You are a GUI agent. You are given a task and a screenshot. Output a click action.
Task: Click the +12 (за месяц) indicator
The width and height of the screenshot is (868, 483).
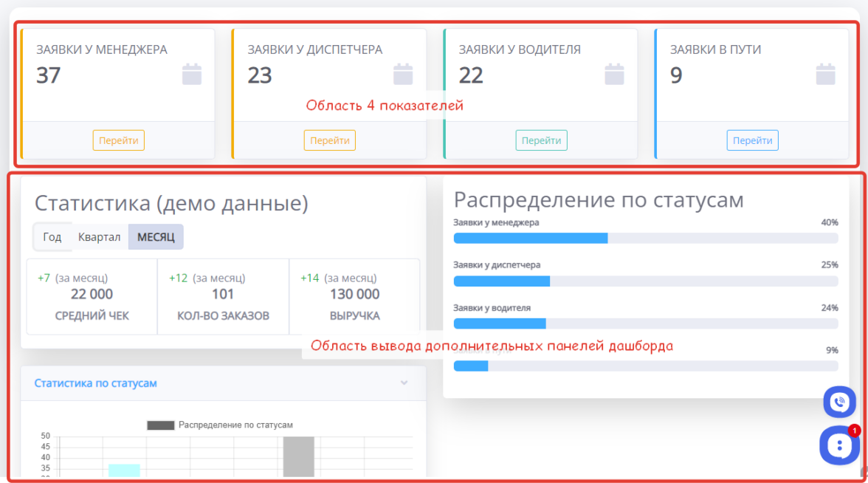click(207, 278)
